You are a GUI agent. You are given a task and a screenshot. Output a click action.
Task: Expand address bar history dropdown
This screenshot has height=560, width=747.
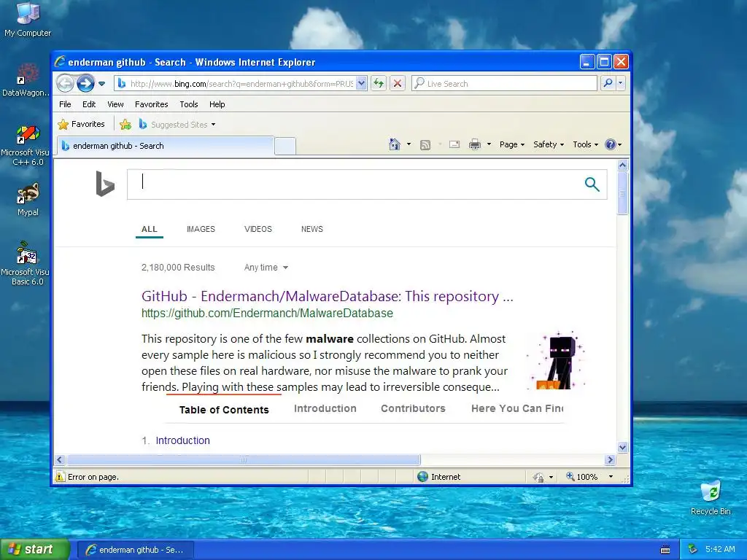click(361, 83)
